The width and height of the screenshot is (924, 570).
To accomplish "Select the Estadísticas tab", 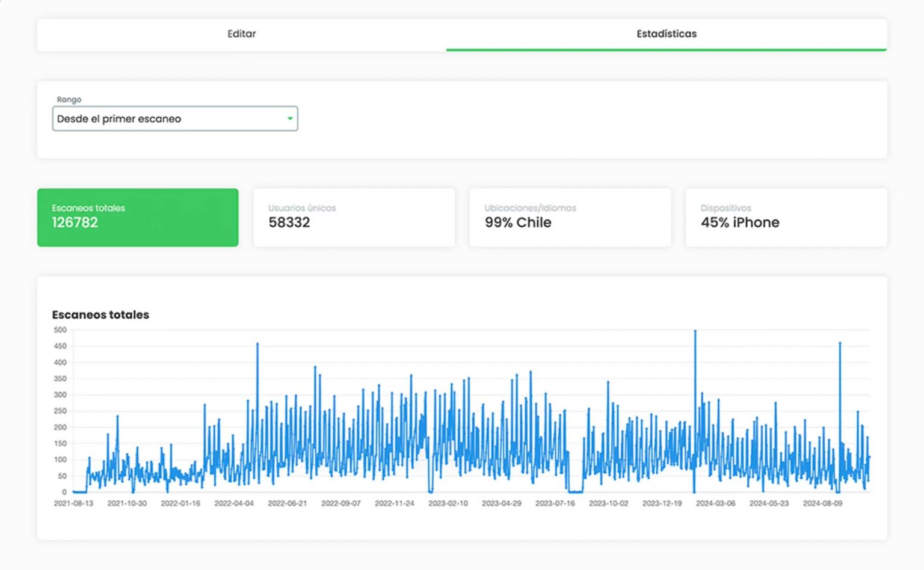I will pyautogui.click(x=666, y=34).
